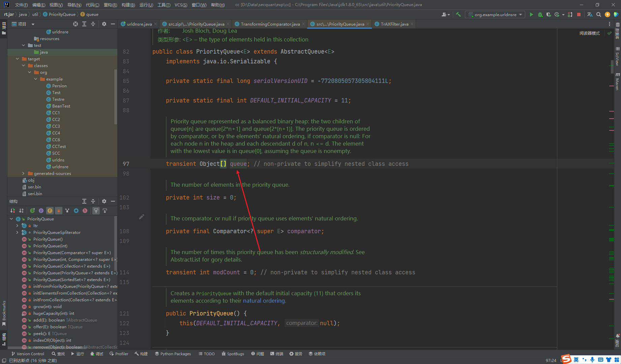Click the profiler run icon

click(x=557, y=14)
